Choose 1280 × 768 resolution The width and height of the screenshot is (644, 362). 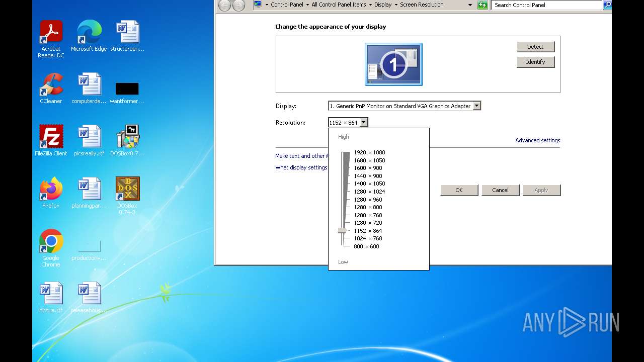coord(368,215)
